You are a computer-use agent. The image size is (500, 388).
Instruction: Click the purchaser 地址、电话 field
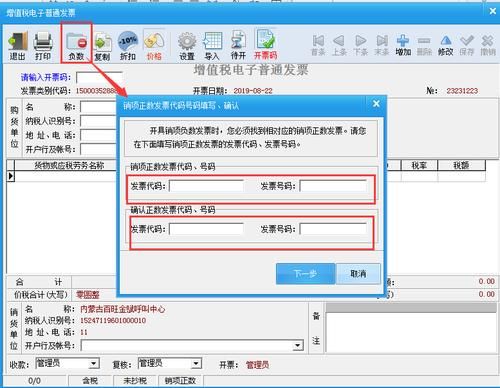98,135
